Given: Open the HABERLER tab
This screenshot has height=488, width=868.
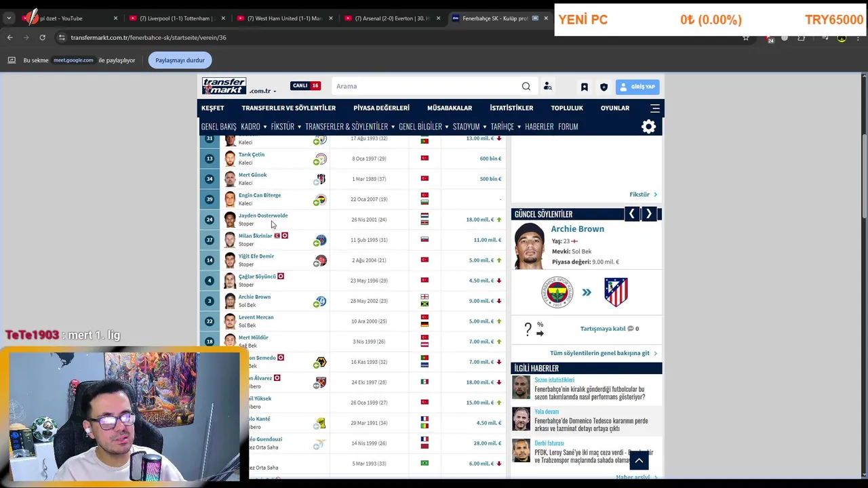Looking at the screenshot, I should pyautogui.click(x=539, y=127).
